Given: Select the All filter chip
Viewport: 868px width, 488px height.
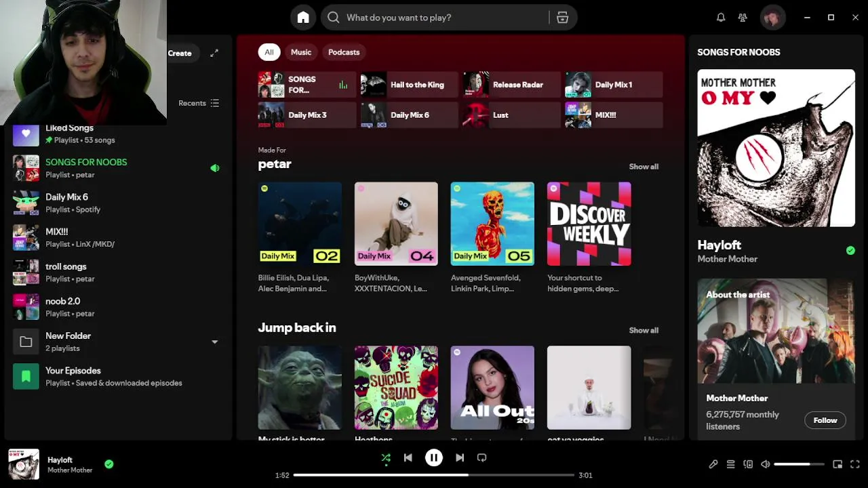Looking at the screenshot, I should (269, 52).
